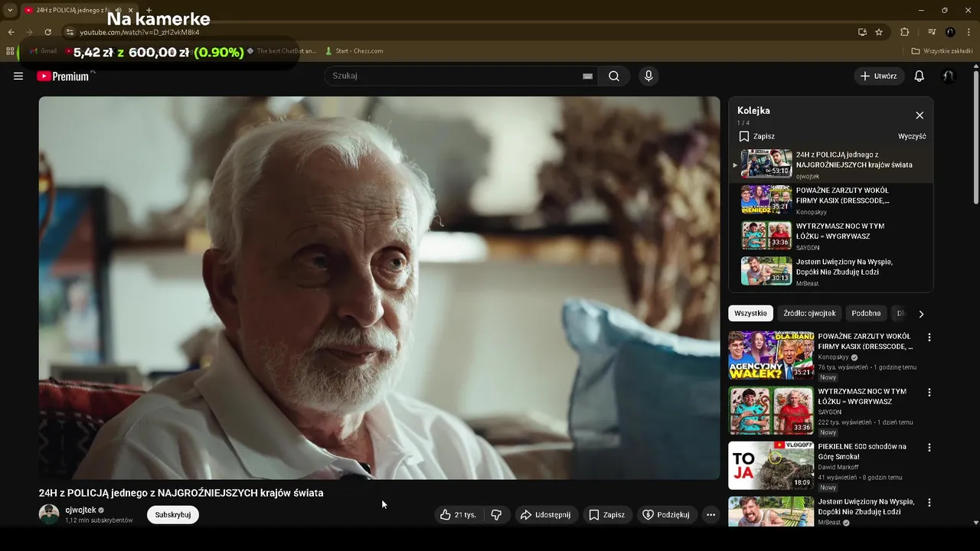Select the Źródło: ojwojtek chip

[x=809, y=313]
